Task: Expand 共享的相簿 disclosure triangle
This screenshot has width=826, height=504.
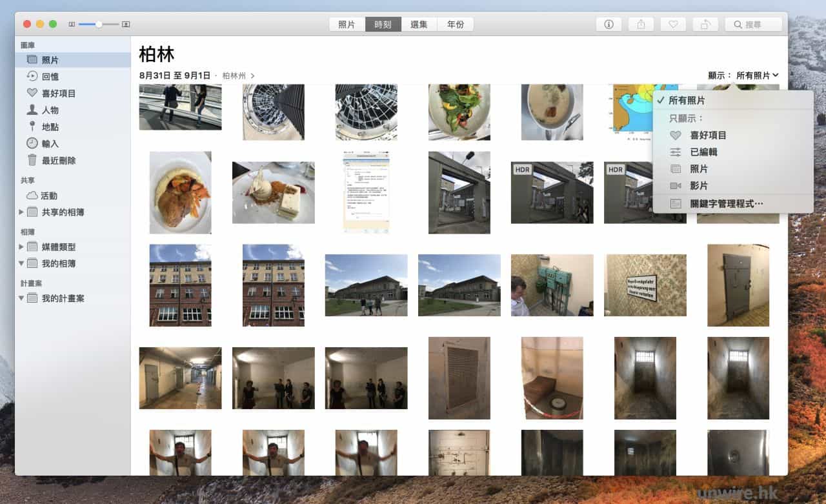Action: pos(21,212)
